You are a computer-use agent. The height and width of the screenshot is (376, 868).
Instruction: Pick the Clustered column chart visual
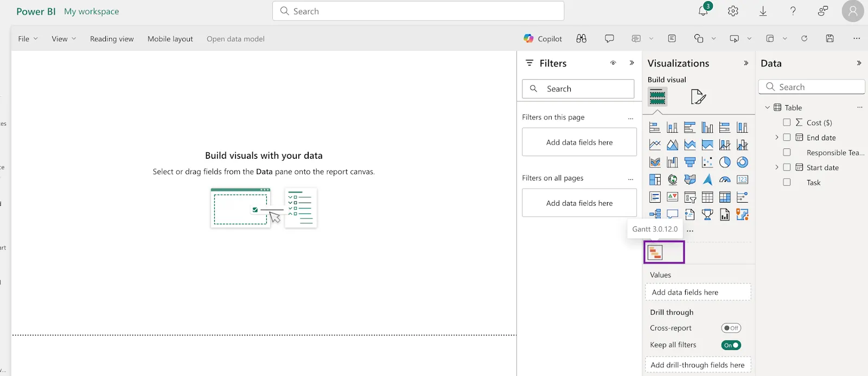click(707, 128)
